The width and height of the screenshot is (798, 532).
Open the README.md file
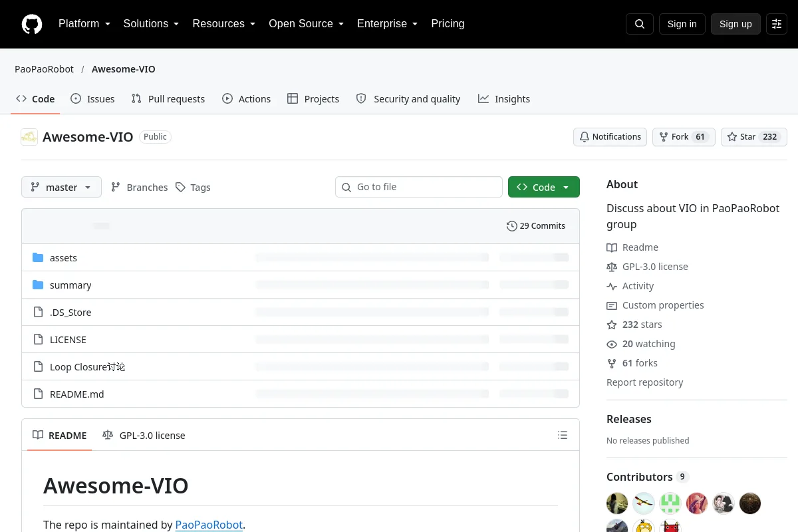click(x=77, y=394)
